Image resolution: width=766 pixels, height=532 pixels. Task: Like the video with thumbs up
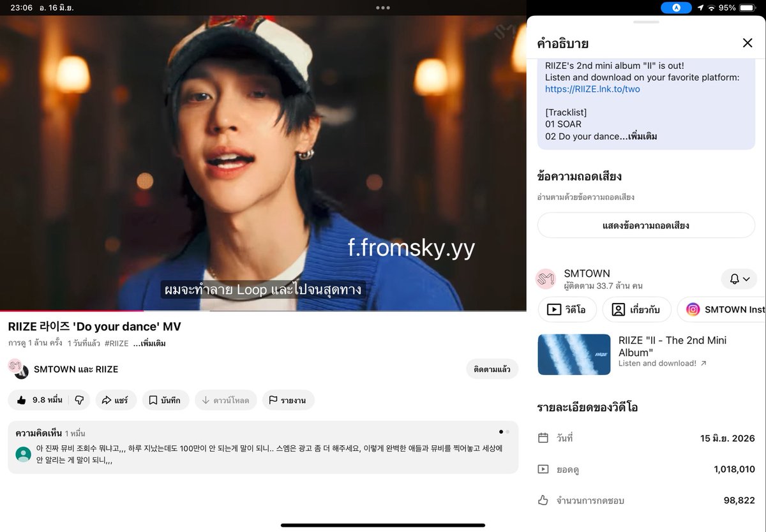tap(40, 400)
